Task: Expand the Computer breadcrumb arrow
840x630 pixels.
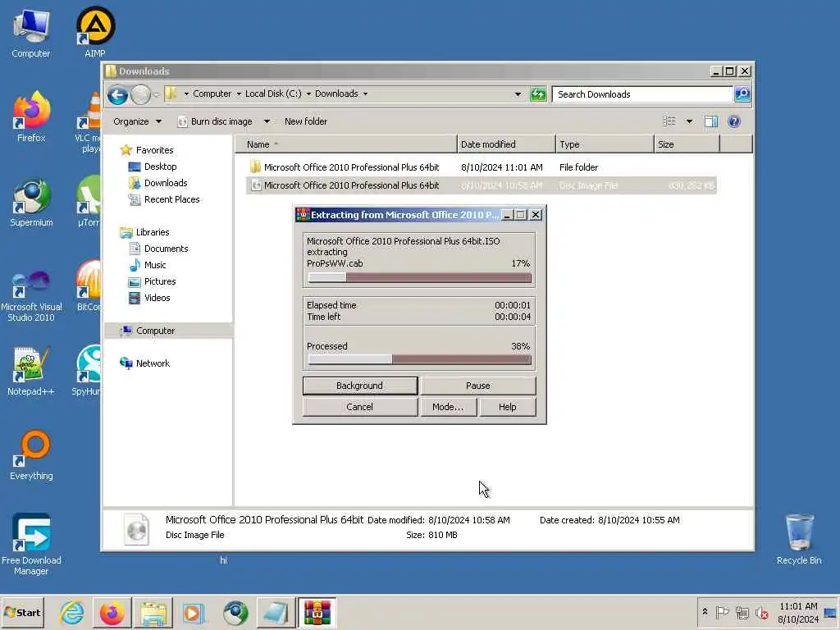Action: pyautogui.click(x=239, y=94)
